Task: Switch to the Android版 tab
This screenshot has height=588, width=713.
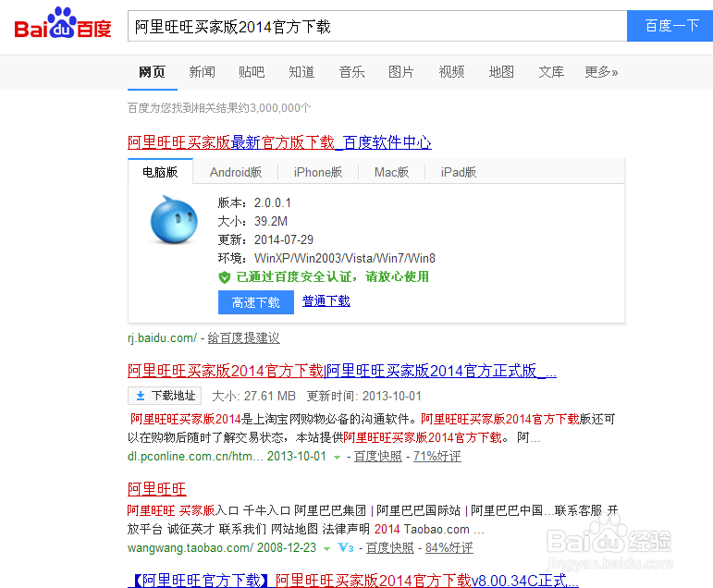Action: coord(236,172)
